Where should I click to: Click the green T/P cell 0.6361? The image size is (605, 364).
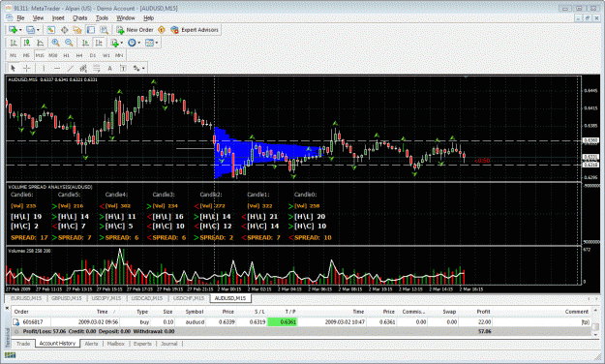(282, 322)
